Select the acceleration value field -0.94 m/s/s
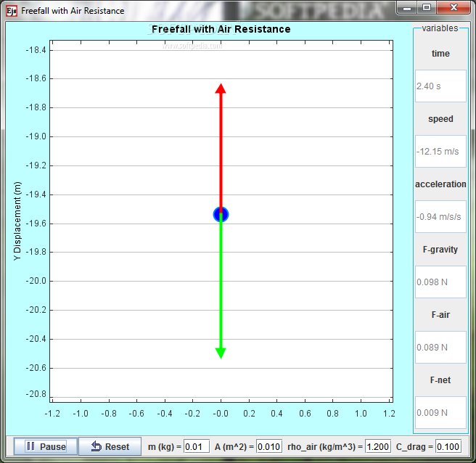The height and width of the screenshot is (463, 476). point(440,217)
